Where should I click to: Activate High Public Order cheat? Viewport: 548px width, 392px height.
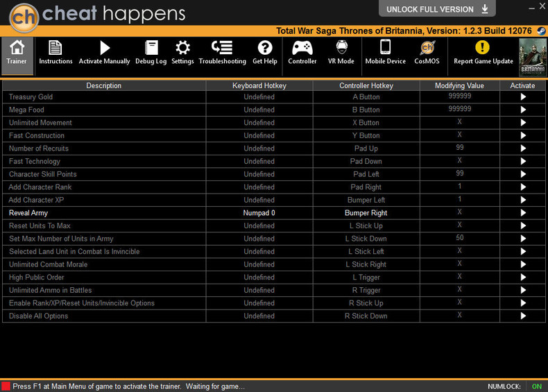point(523,278)
